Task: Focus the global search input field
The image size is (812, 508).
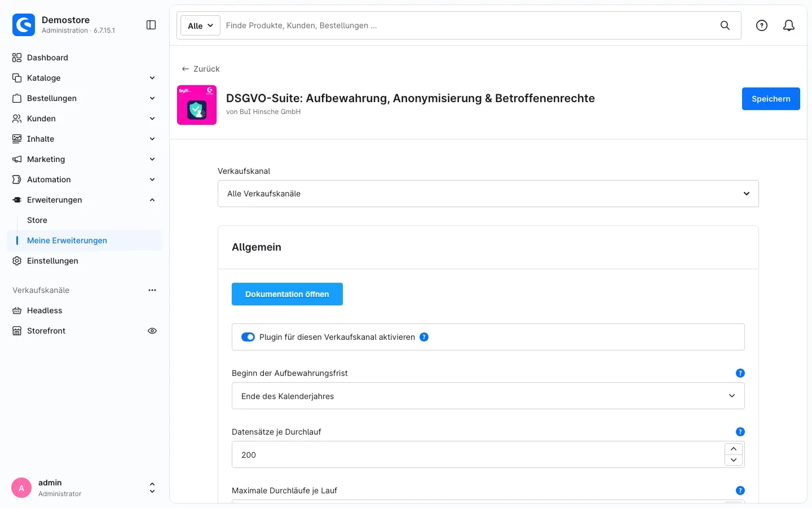Action: coord(468,25)
